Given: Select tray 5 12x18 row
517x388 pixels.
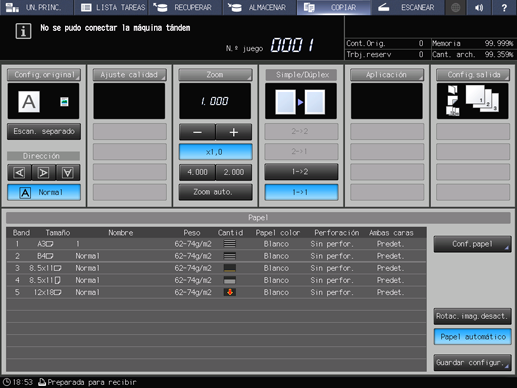Looking at the screenshot, I should [216, 292].
